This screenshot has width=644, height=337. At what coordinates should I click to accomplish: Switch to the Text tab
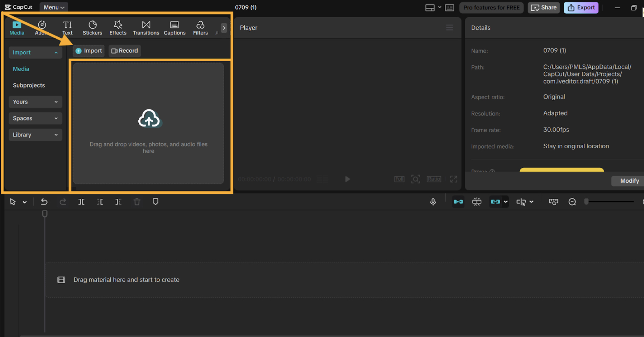pos(67,28)
